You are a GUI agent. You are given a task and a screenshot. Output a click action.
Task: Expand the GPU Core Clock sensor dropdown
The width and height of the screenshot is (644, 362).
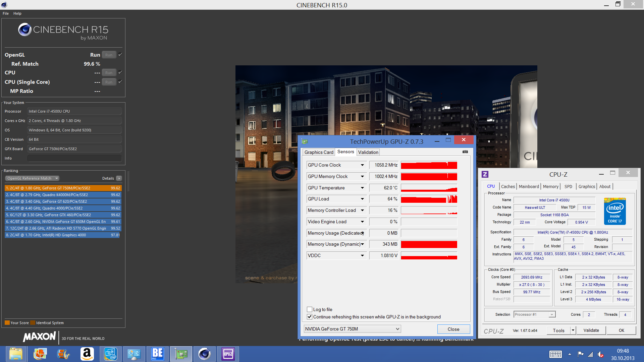coord(362,165)
